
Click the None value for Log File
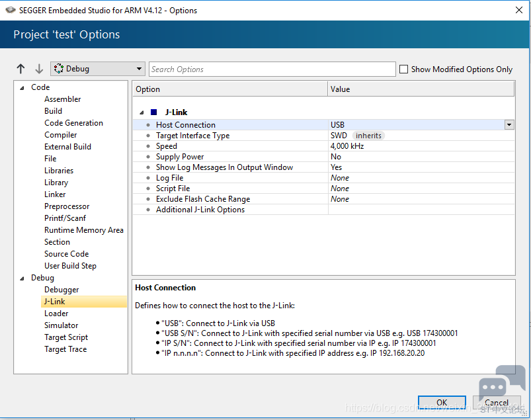[340, 178]
